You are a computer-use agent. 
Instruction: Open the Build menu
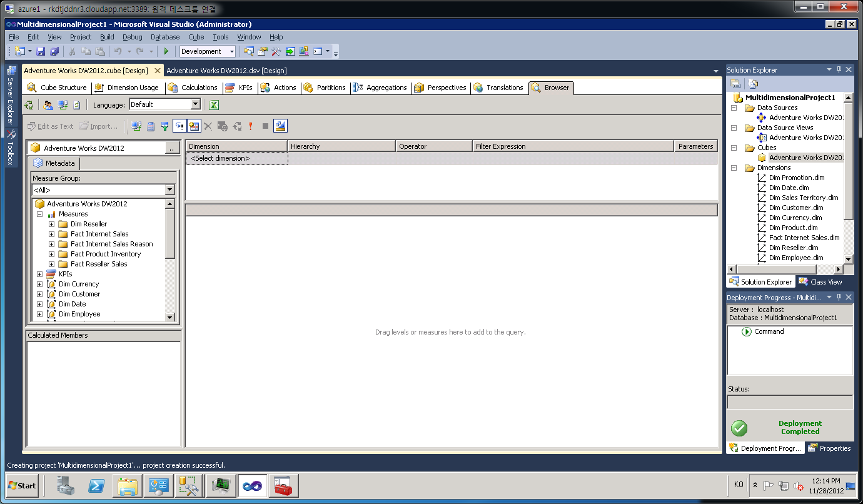[107, 37]
